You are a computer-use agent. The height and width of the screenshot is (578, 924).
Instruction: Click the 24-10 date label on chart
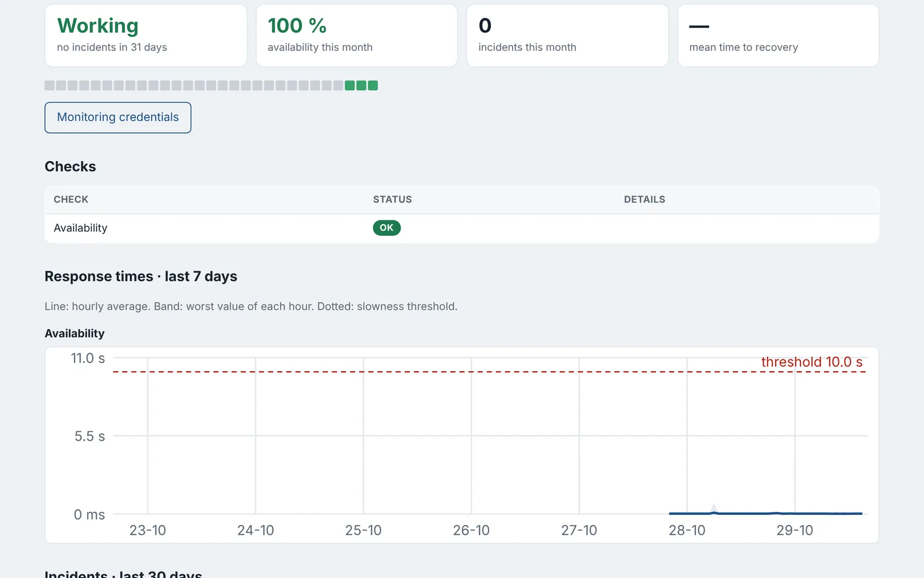point(255,530)
